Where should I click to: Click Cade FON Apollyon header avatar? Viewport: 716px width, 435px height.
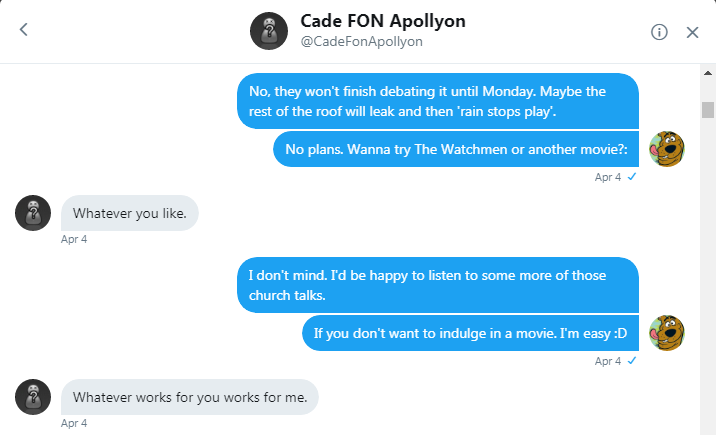[269, 32]
